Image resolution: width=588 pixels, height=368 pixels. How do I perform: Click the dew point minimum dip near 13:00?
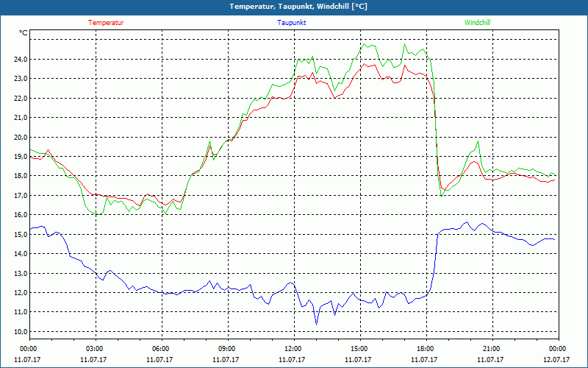[316, 324]
